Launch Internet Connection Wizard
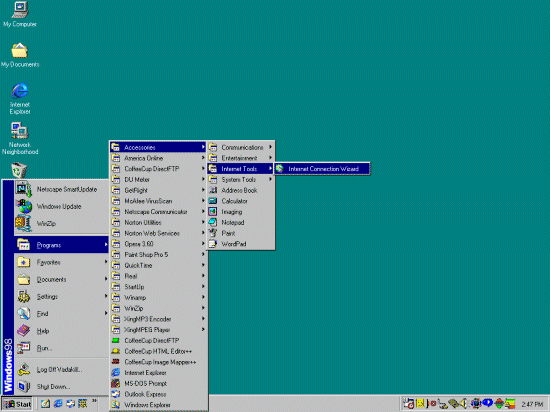The image size is (550, 412). coord(322,169)
